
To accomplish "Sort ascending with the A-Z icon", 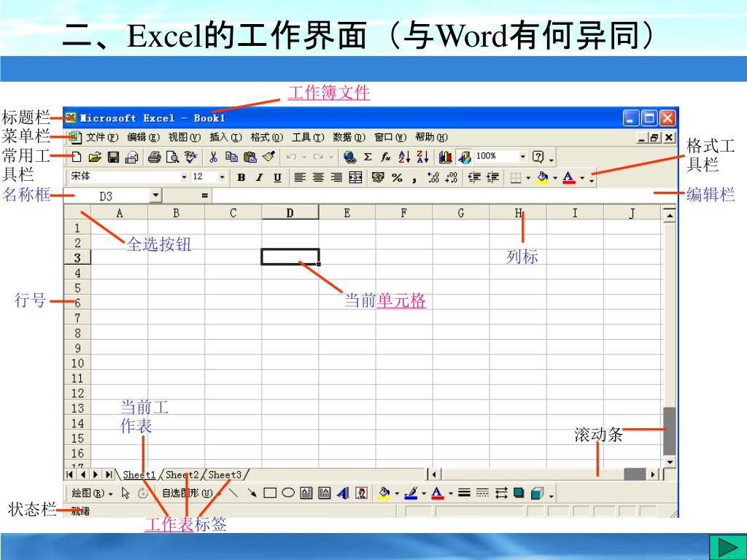I will click(x=404, y=157).
